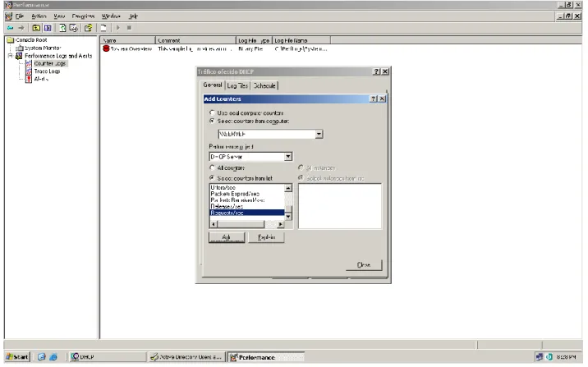Click the Back arrow in the toolbar
This screenshot has height=367, width=588.
click(10, 28)
